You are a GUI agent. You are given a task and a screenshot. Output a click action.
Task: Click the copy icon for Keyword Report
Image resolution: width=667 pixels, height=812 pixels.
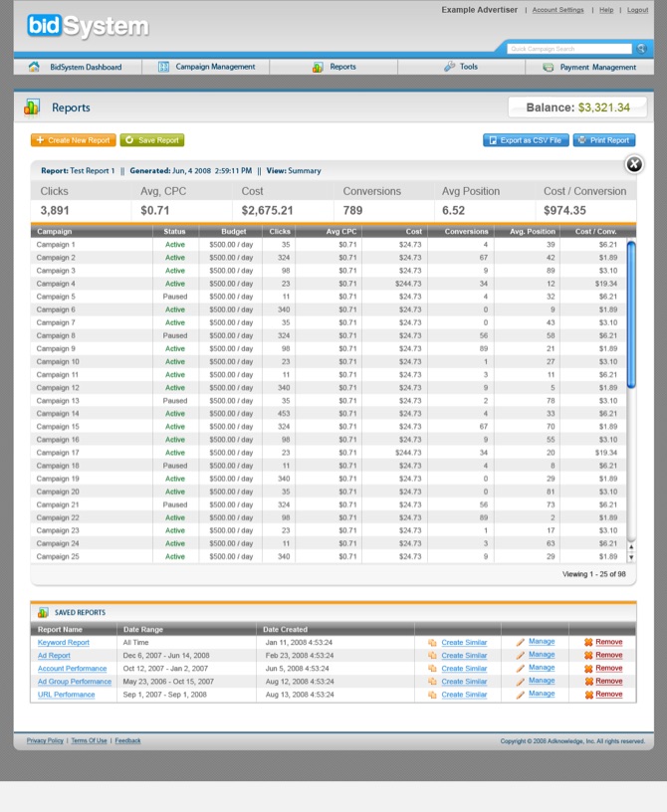pos(432,643)
